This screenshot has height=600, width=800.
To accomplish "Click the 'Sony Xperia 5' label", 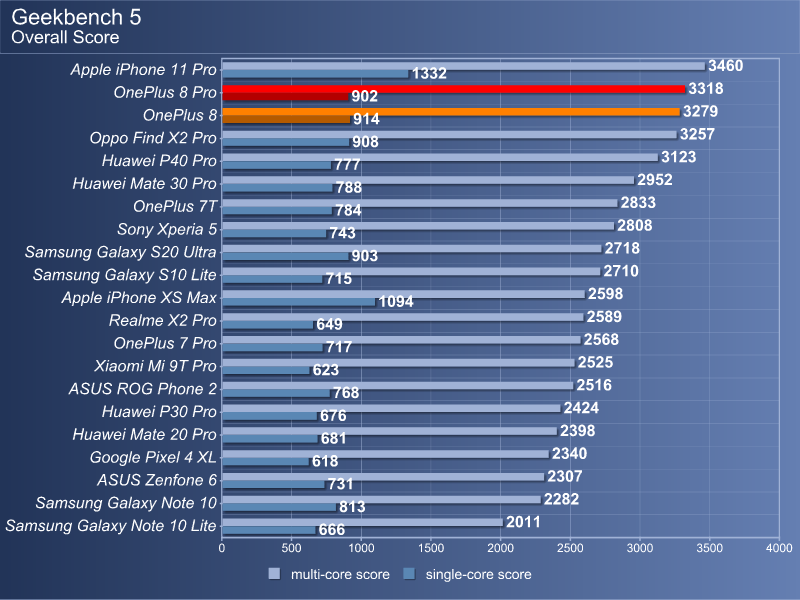I will coord(167,229).
